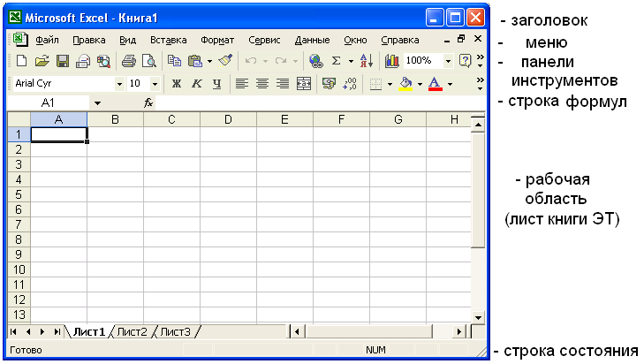Open file with the folder icon
The image size is (644, 364).
pos(42,61)
